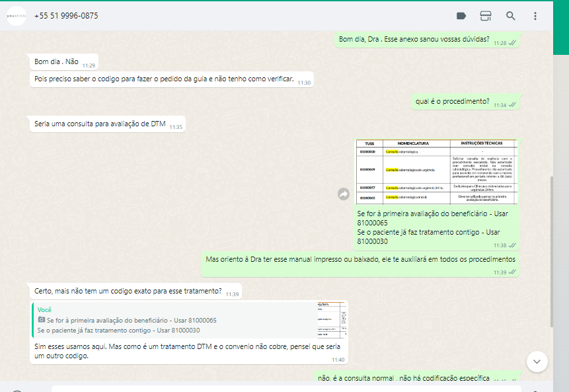The height and width of the screenshot is (392, 569).
Task: Click read receipt ticks at 11:34
Action: coord(512,105)
